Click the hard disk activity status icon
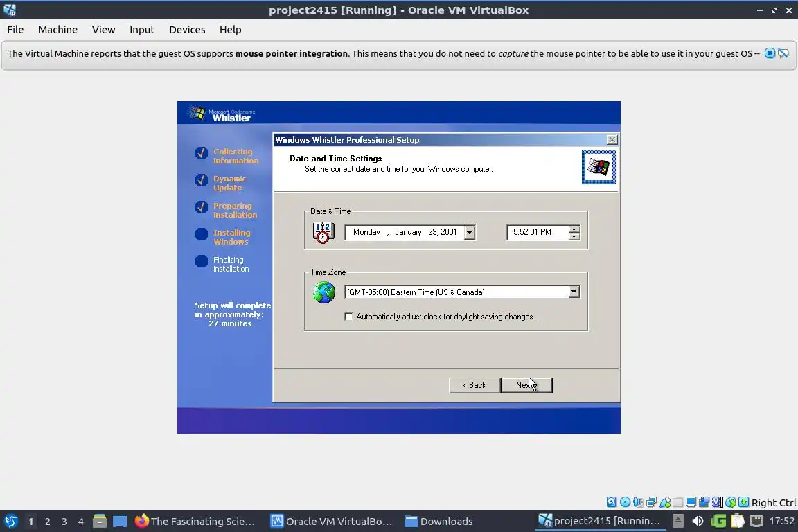The height and width of the screenshot is (532, 798). click(x=611, y=502)
